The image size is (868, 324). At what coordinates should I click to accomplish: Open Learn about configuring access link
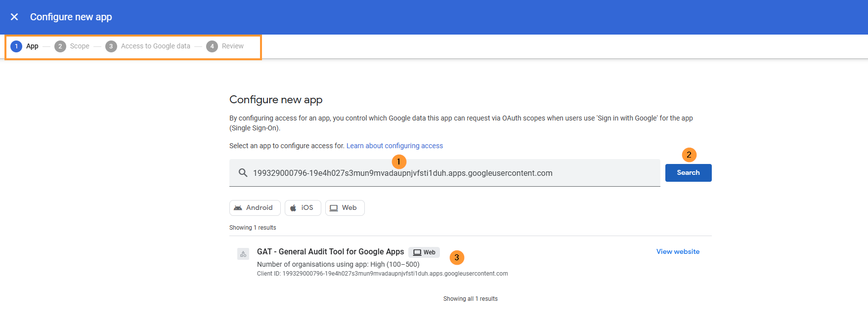tap(394, 146)
